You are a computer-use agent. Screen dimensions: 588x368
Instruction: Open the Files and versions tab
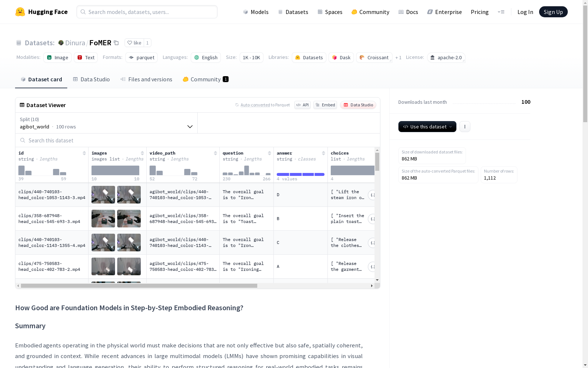[x=146, y=79]
